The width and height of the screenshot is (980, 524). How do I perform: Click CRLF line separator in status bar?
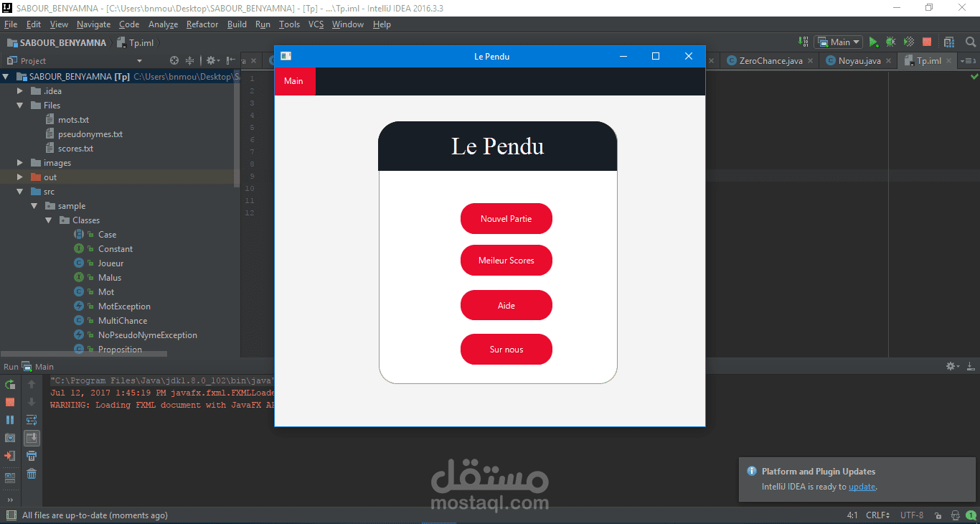[x=878, y=515]
